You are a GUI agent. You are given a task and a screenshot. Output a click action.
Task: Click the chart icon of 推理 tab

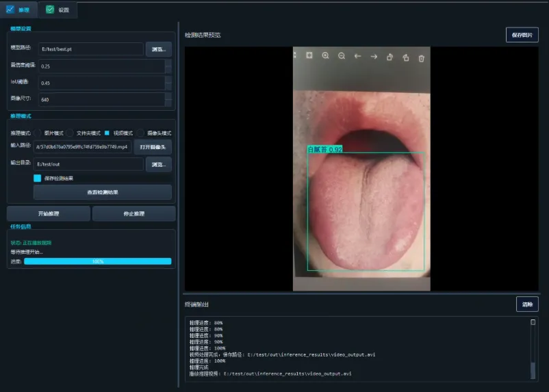(10, 9)
